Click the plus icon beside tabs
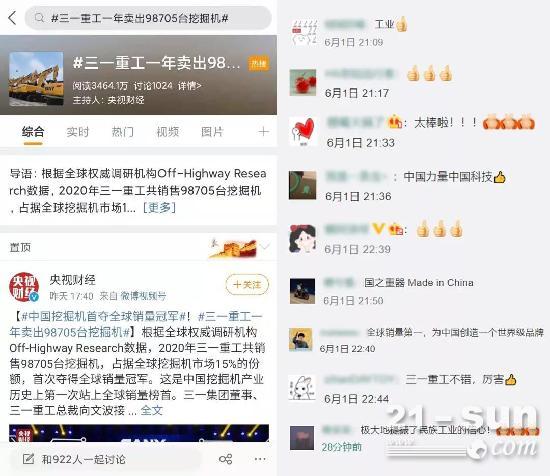Viewport: 550px width, 476px height. click(x=263, y=132)
